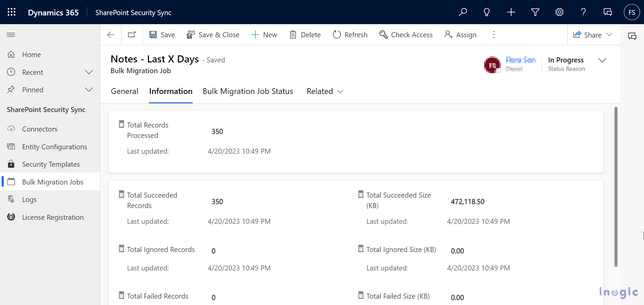The width and height of the screenshot is (644, 305).
Task: Switch to the General tab
Action: coord(125,91)
